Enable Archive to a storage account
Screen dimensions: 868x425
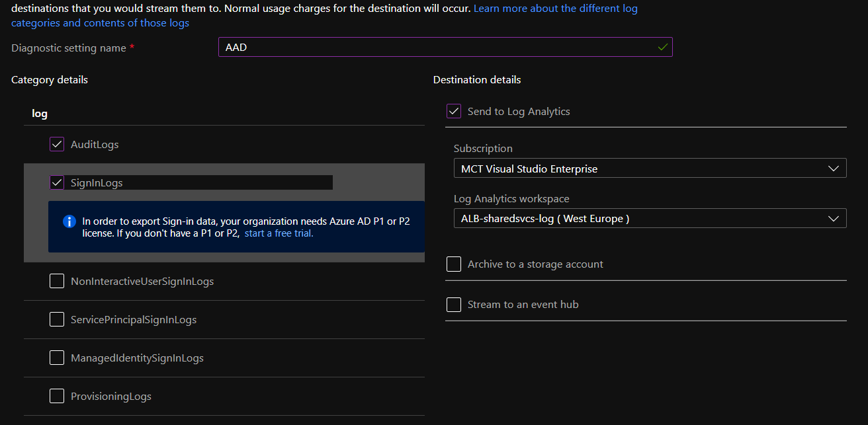point(453,264)
